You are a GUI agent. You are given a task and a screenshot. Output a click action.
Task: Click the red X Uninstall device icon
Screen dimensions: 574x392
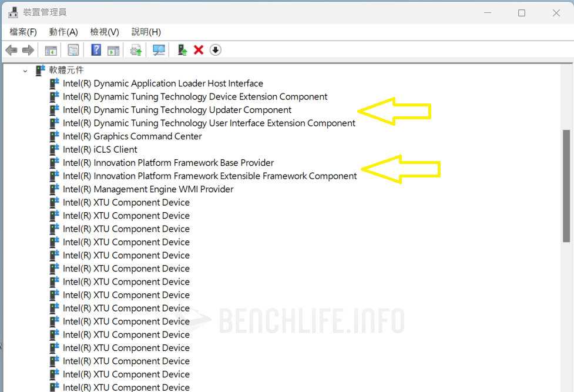point(199,50)
